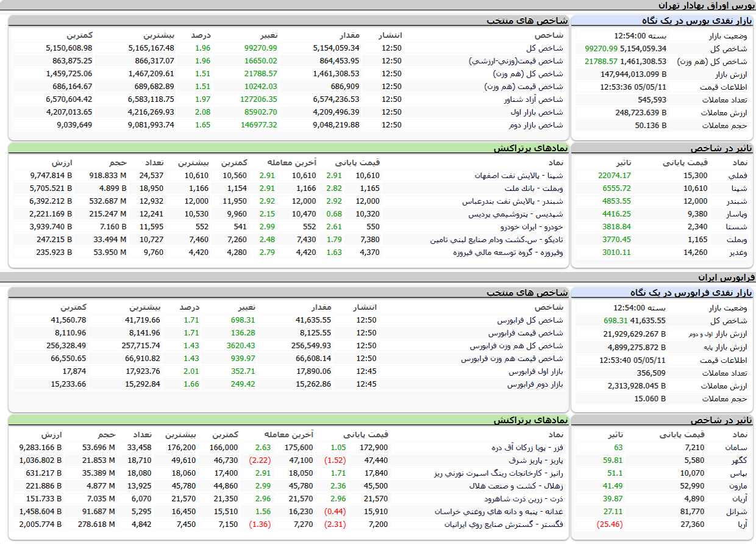
Task: Click Tehran market status 'بسته 12:54:00'
Action: click(x=640, y=36)
